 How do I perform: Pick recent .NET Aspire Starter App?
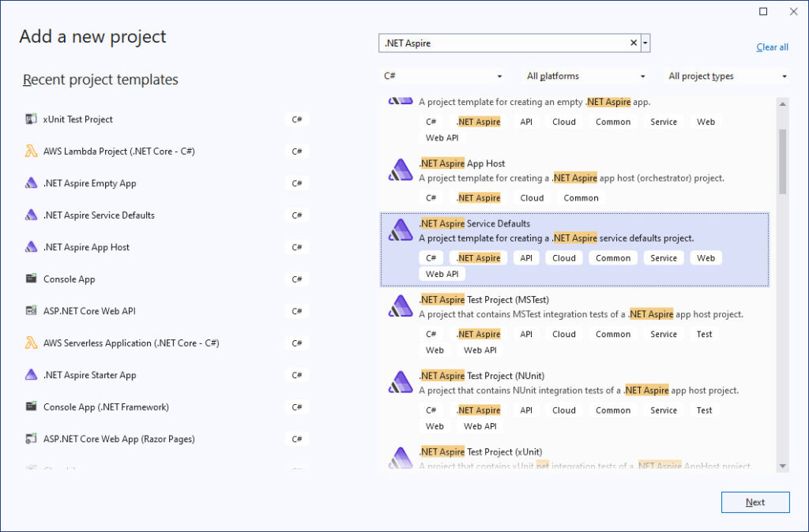90,375
